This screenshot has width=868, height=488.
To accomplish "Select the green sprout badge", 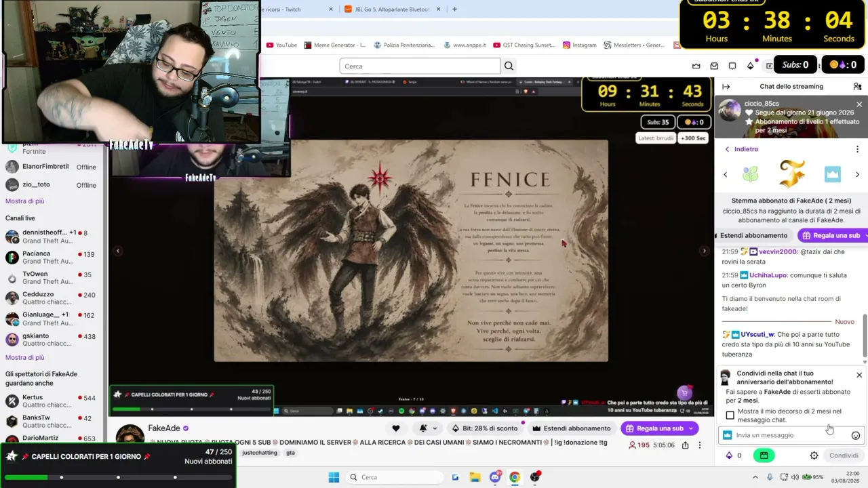I will click(x=750, y=175).
